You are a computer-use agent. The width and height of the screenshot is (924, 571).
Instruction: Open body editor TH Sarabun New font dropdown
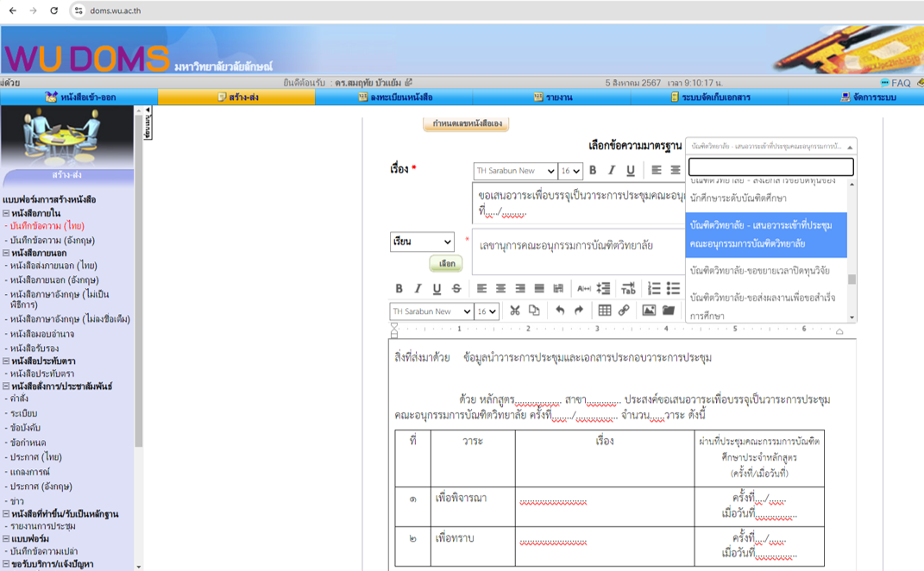(x=431, y=311)
